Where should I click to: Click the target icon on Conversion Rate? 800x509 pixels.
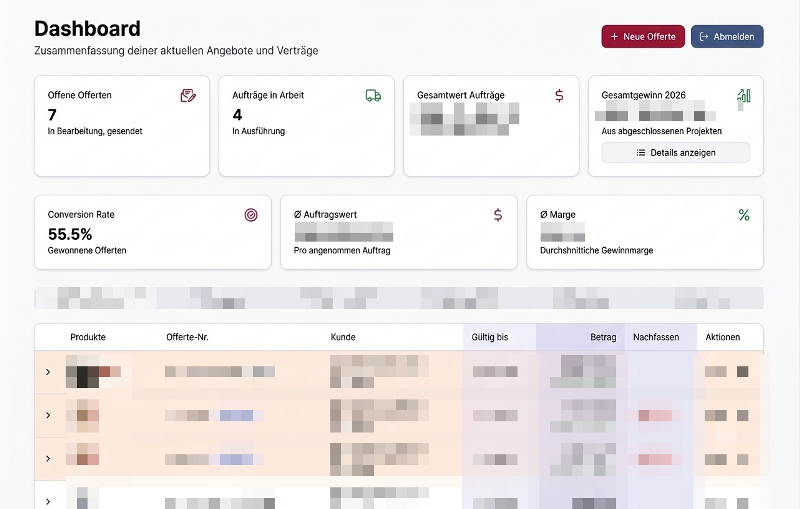tap(251, 215)
